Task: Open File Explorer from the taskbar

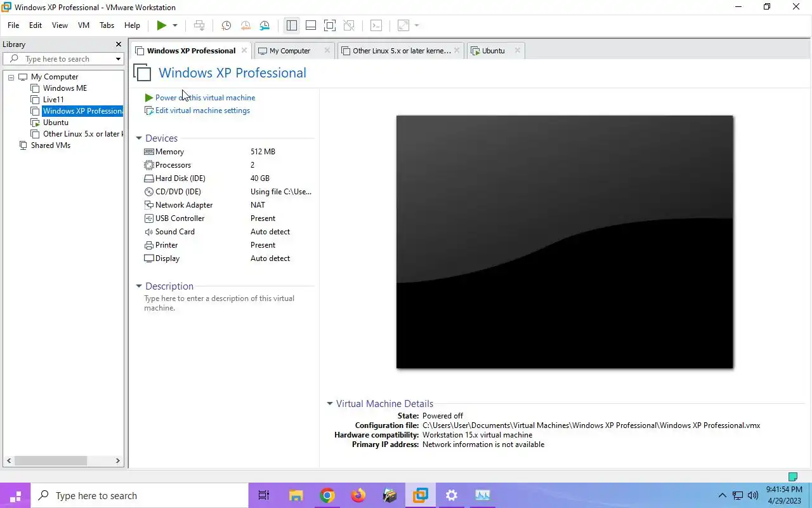Action: pyautogui.click(x=296, y=495)
